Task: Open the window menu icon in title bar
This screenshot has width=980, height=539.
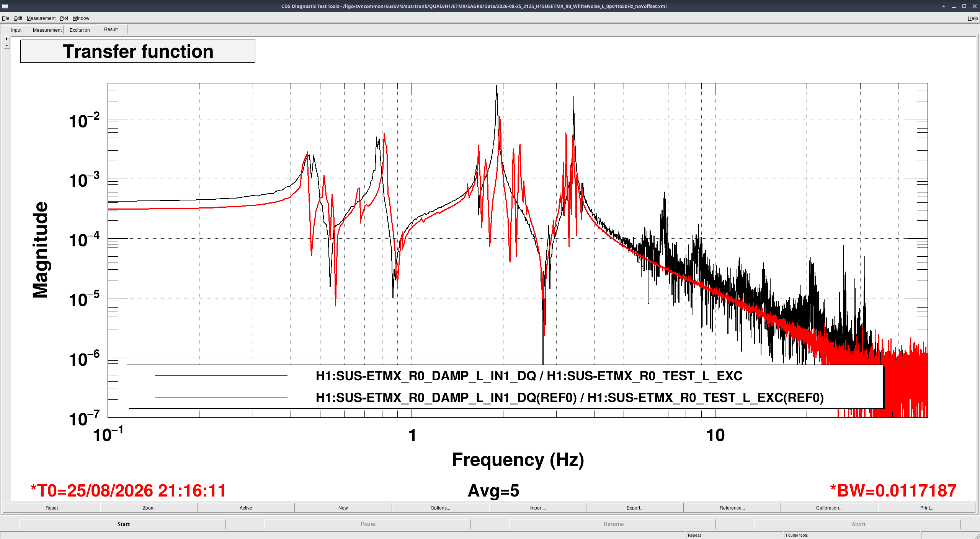Action: click(5, 6)
